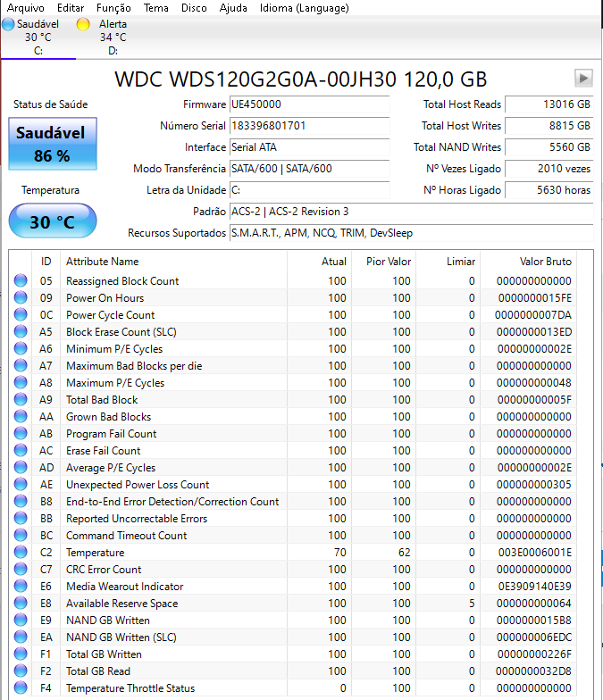Select the 'NAND GB Written' E9 attribute text

pos(108,621)
